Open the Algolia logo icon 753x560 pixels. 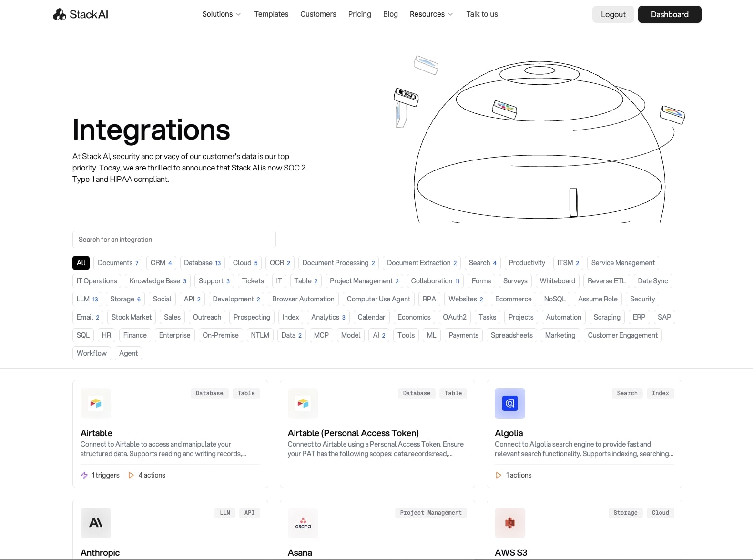click(510, 403)
